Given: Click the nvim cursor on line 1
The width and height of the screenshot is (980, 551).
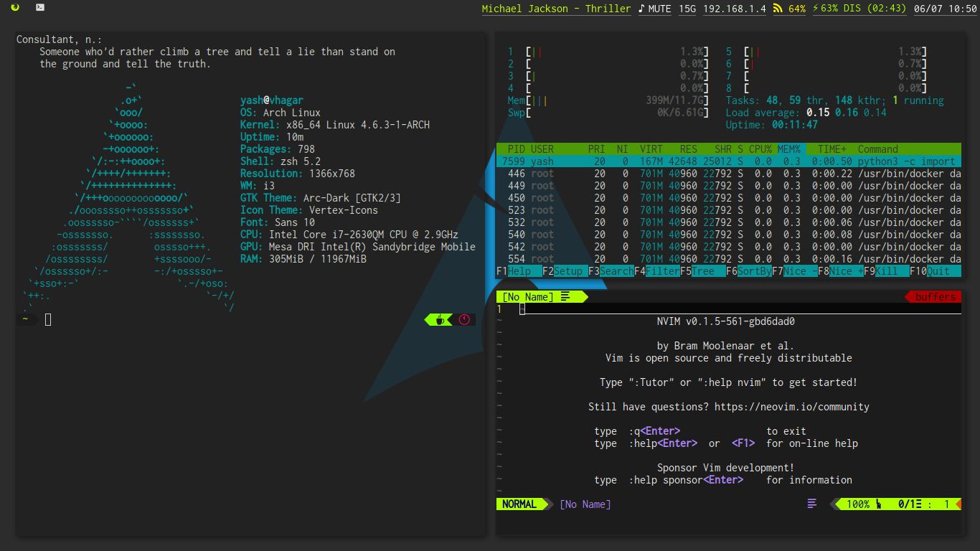Looking at the screenshot, I should point(522,309).
